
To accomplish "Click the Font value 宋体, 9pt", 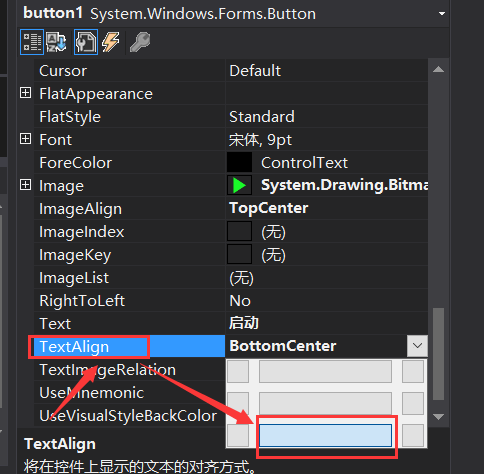I will point(260,140).
